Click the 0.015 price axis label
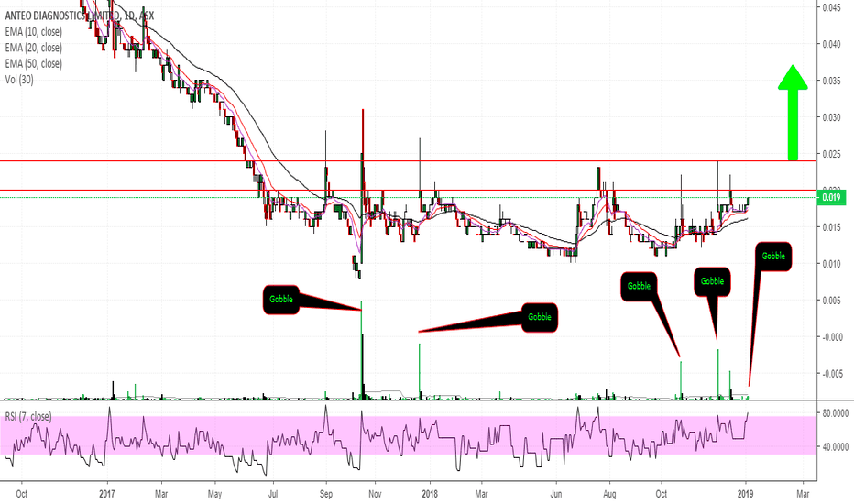The height and width of the screenshot is (504, 854). click(x=831, y=226)
